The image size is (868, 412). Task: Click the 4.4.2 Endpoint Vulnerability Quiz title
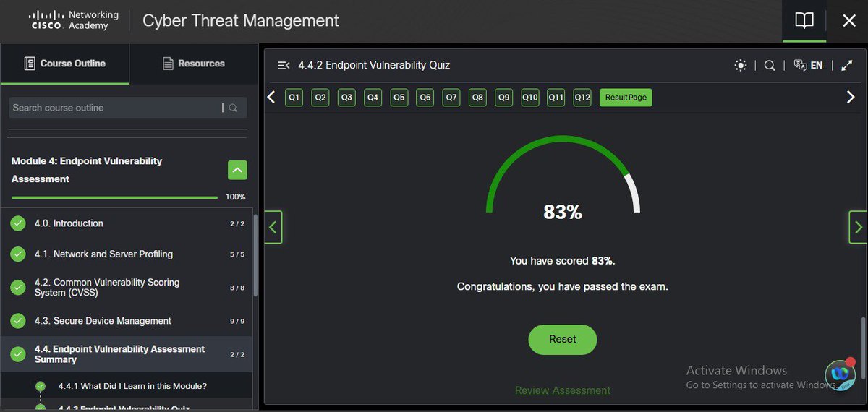tap(374, 65)
